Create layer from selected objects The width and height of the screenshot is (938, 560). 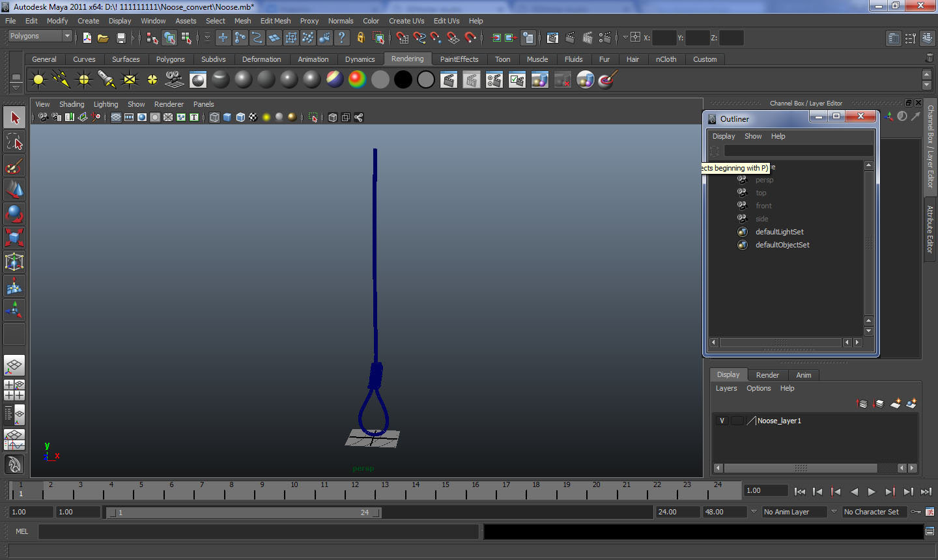pyautogui.click(x=911, y=404)
